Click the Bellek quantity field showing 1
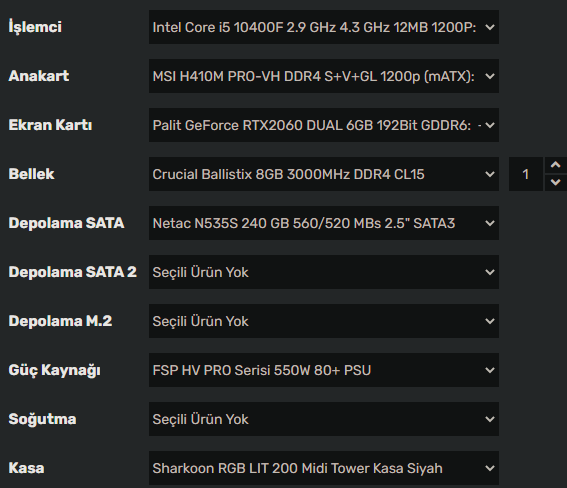Viewport: 567px width, 488px height. coord(526,174)
